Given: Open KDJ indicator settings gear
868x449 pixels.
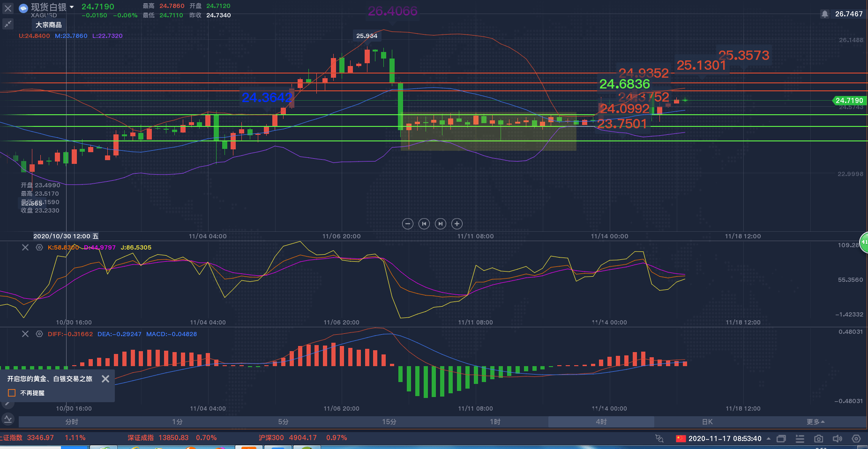Looking at the screenshot, I should (39, 248).
